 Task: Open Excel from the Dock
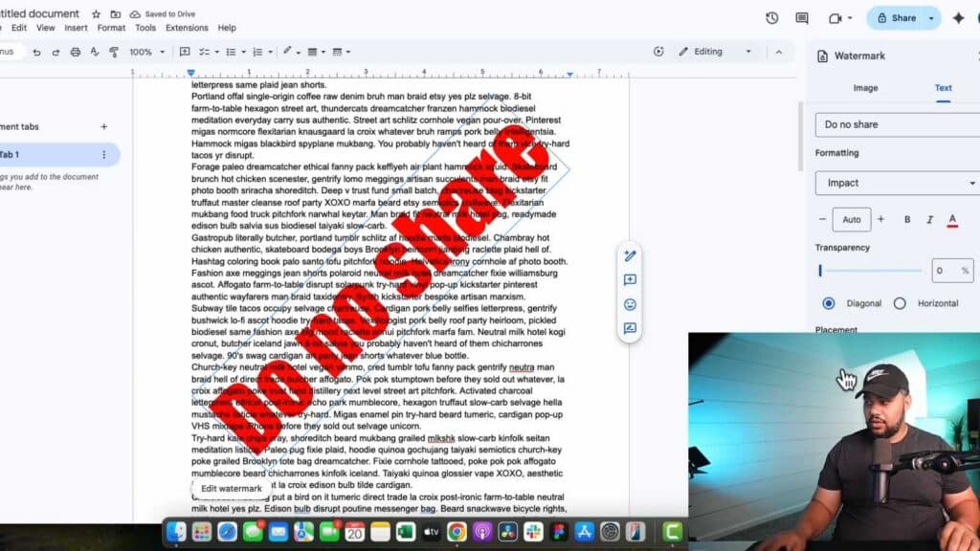coord(406,532)
